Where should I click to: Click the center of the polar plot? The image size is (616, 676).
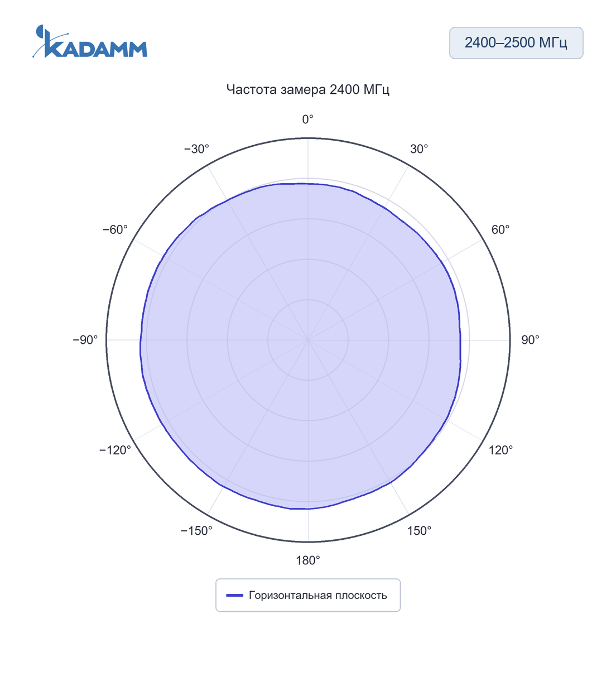coord(308,340)
